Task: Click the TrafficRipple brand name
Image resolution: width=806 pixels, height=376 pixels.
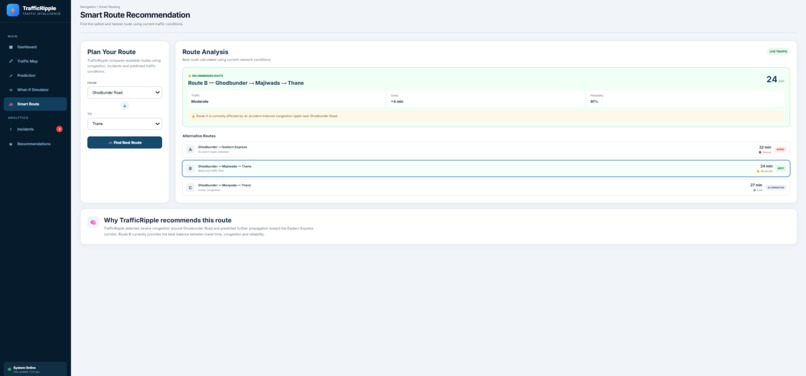Action: pos(40,8)
